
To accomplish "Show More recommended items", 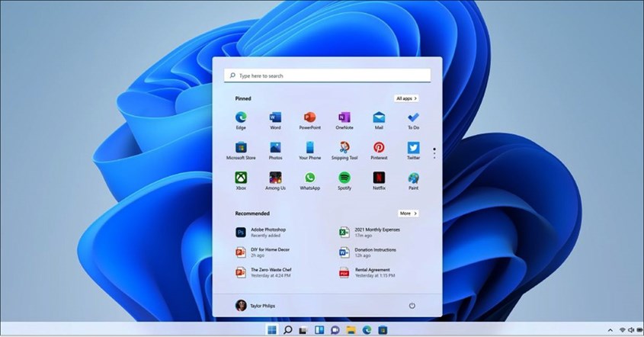I will (409, 213).
